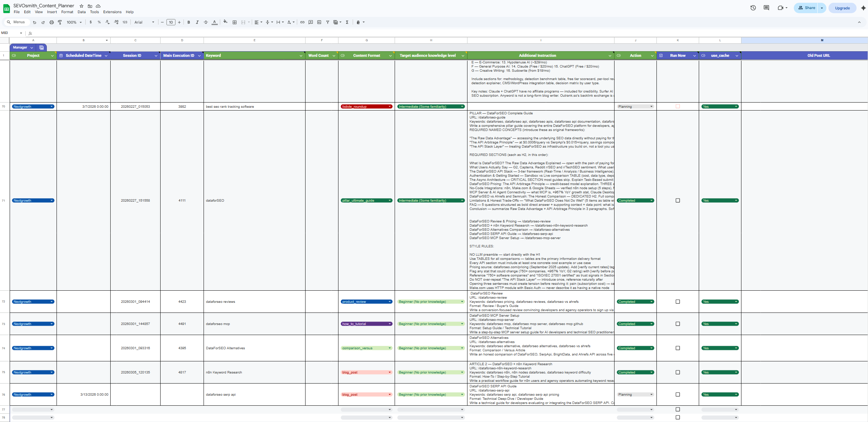Tick Run Now checkbox for dataforseo reviews row

click(678, 302)
